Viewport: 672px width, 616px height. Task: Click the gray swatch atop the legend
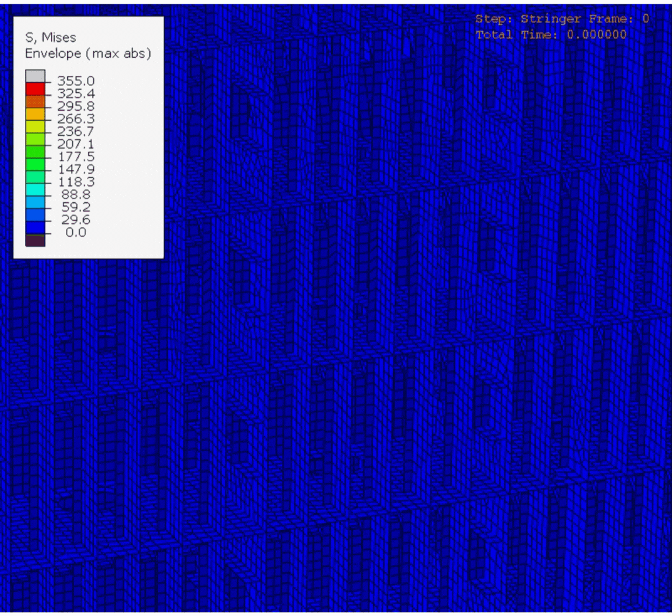[x=35, y=76]
